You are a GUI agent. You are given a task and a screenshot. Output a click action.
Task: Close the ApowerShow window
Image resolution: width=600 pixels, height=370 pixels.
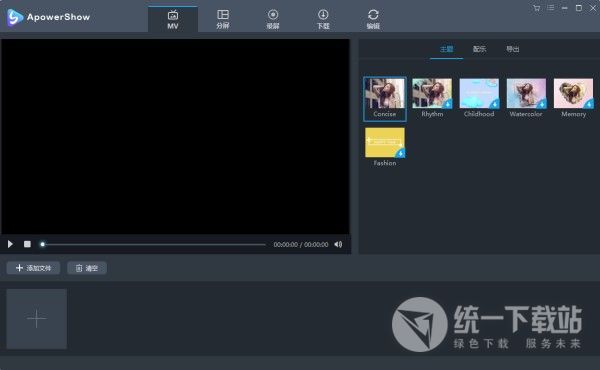tap(593, 8)
